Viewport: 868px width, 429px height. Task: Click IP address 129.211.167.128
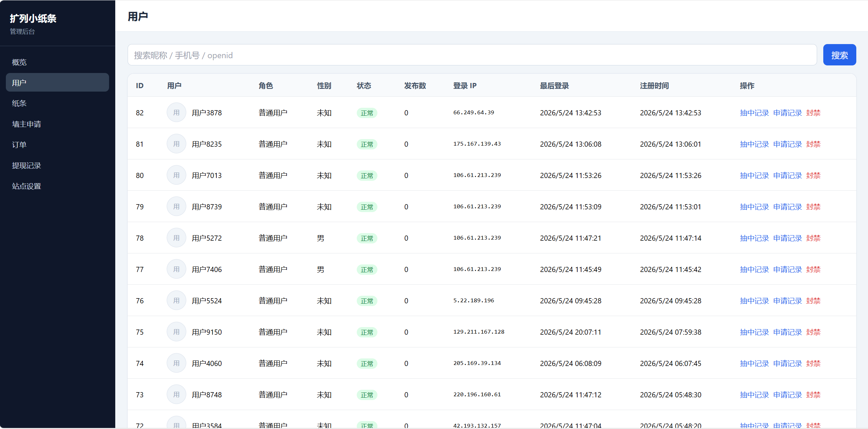(x=479, y=332)
